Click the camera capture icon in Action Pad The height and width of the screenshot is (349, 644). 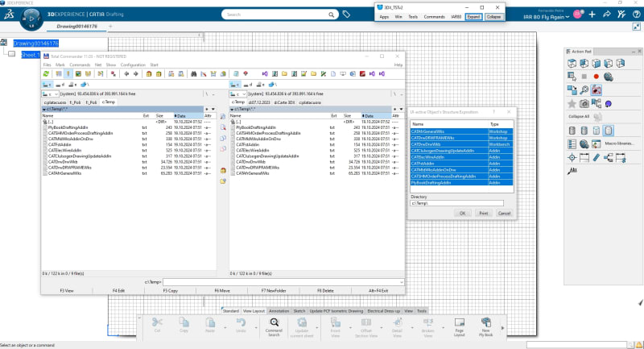pos(584,104)
